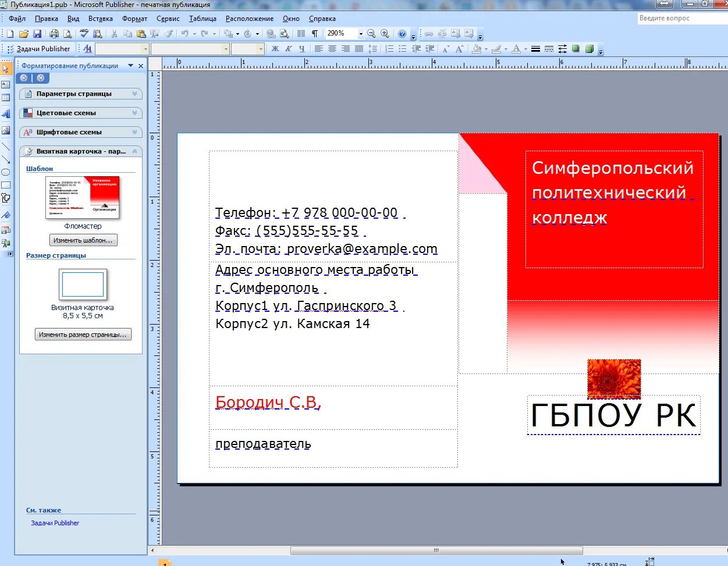Select the Insert Table tool in the Objects toolbar
Viewport: 728px width, 566px height.
click(x=6, y=98)
